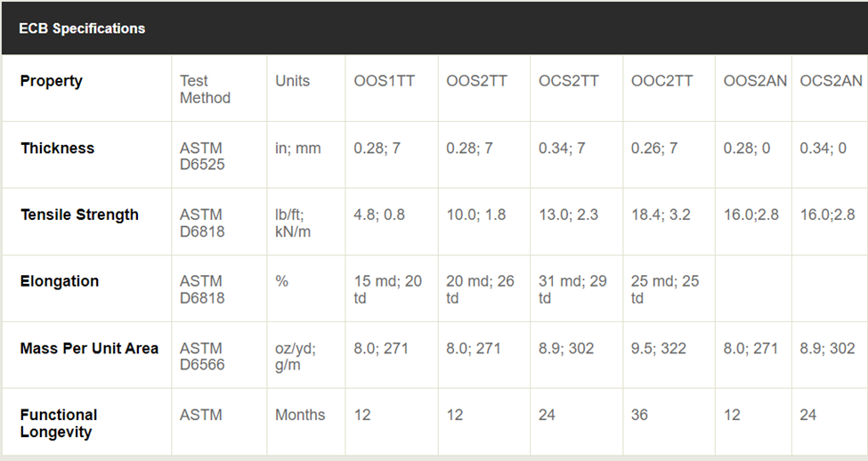Click the Tensile Strength row label

pos(79,214)
